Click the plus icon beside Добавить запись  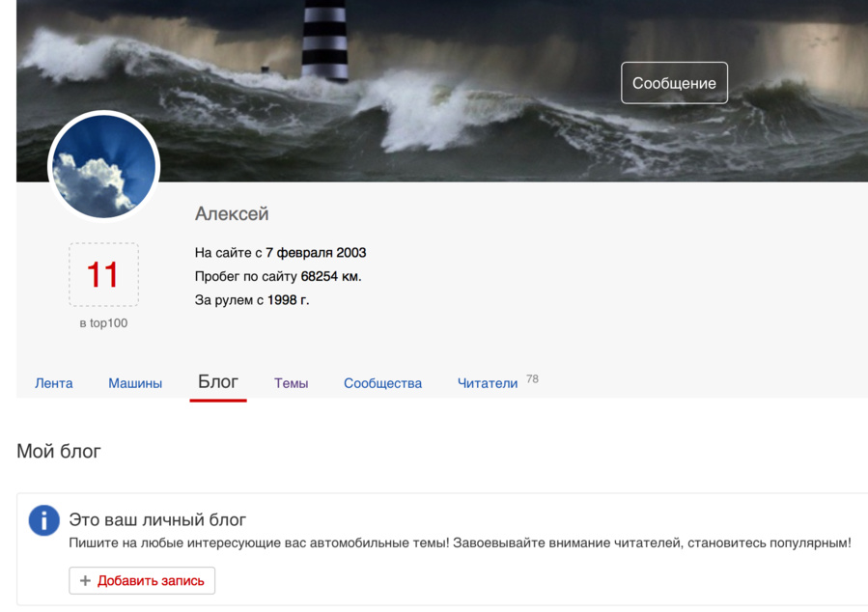[85, 580]
